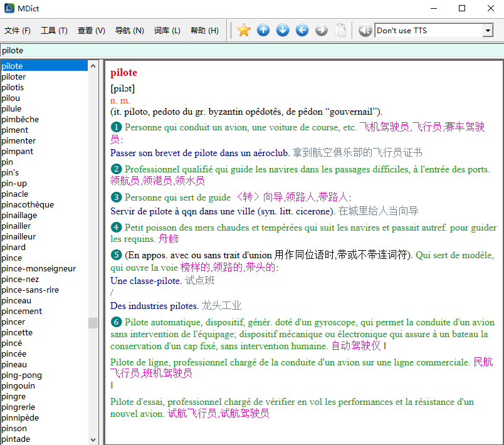Click the blue down arrow icon
The width and height of the screenshot is (504, 445).
pyautogui.click(x=283, y=30)
